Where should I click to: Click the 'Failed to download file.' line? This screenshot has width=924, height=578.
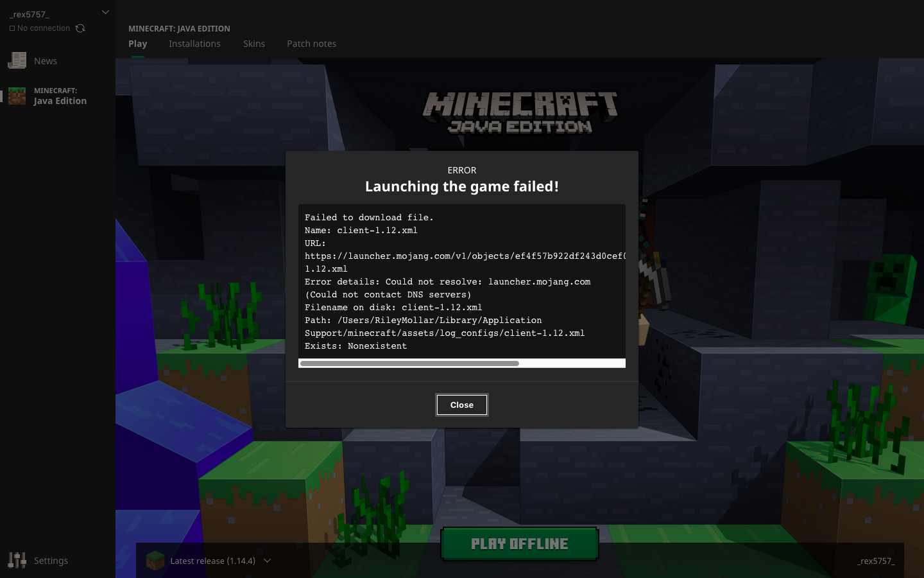(369, 218)
